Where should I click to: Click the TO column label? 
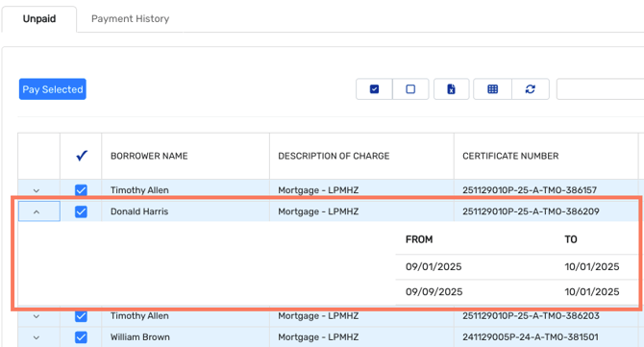(x=571, y=239)
